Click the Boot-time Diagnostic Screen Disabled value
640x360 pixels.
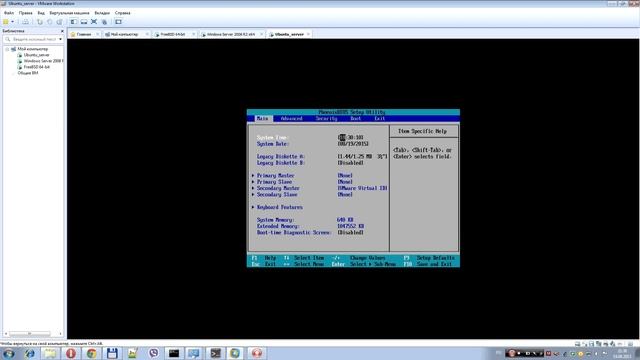351,233
